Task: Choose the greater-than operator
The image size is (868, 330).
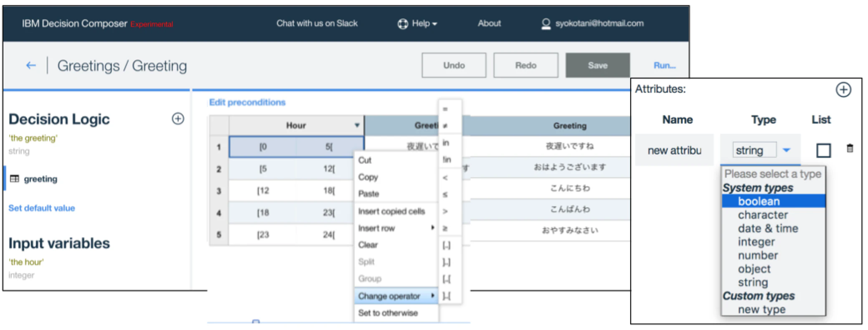Action: pyautogui.click(x=445, y=211)
